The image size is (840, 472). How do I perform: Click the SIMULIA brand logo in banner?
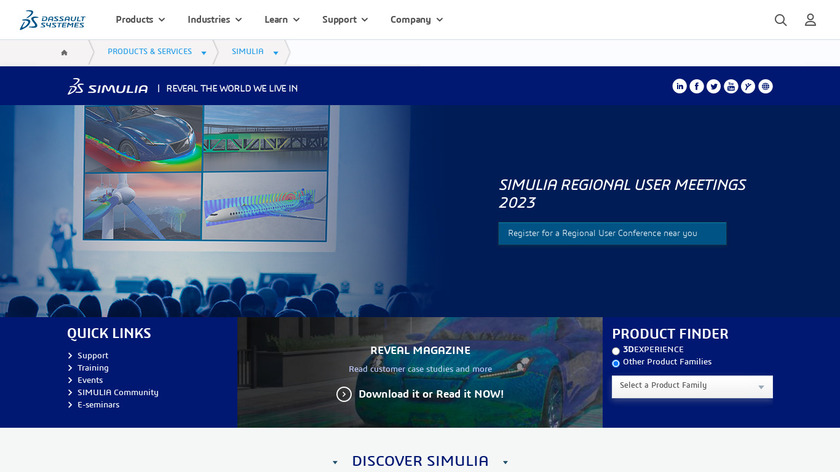(x=107, y=87)
